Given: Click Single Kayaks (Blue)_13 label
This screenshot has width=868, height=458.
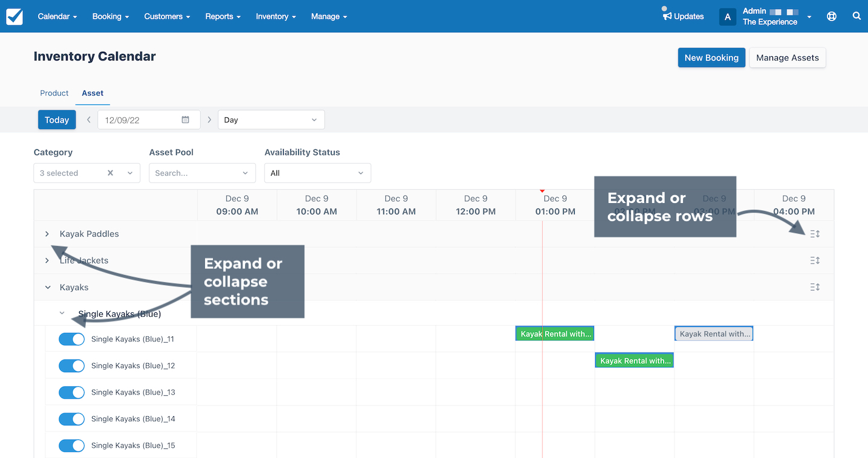Looking at the screenshot, I should [133, 392].
